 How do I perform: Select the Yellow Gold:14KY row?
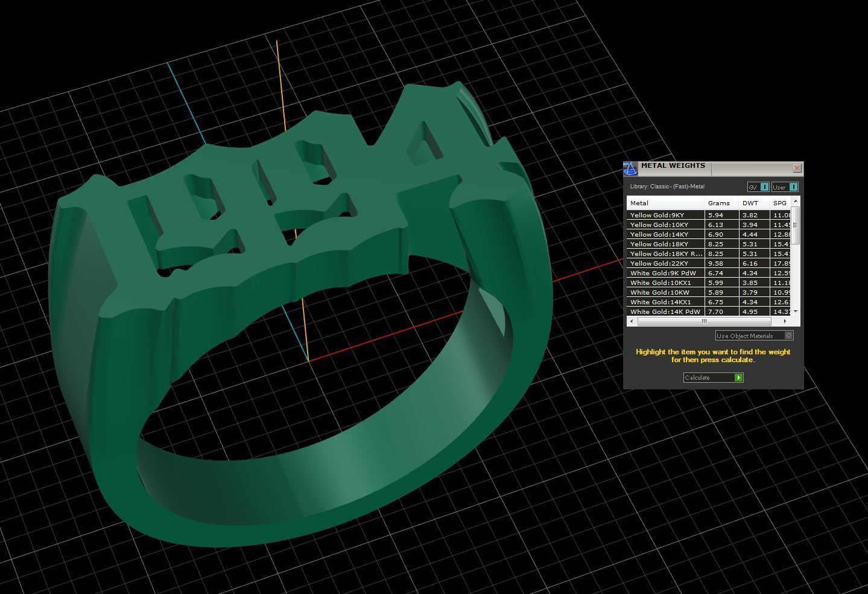click(x=709, y=234)
